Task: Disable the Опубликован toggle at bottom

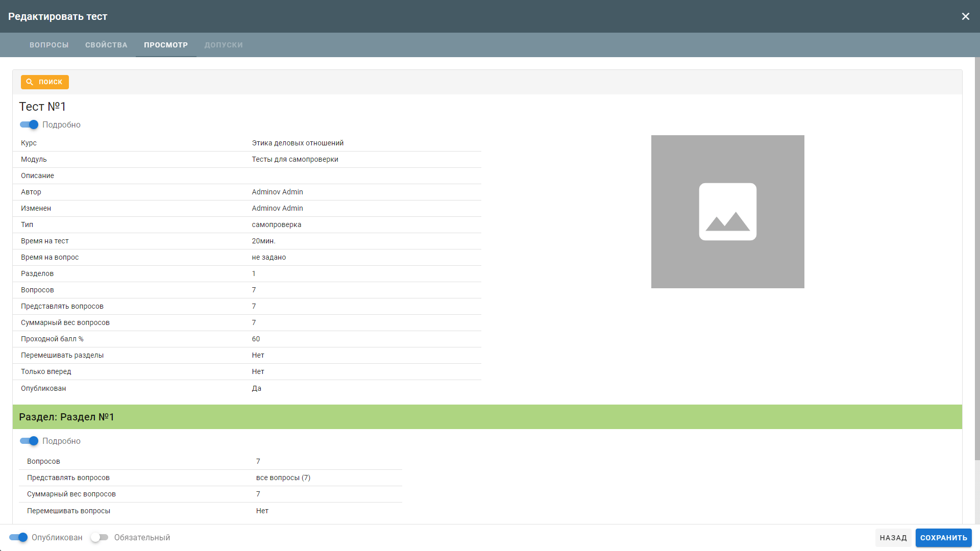Action: (x=18, y=537)
